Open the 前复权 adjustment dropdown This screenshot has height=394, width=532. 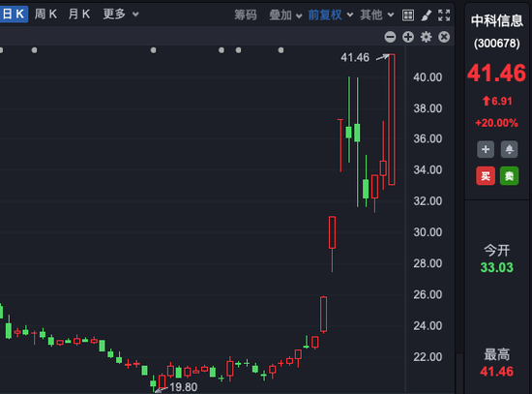pyautogui.click(x=331, y=15)
